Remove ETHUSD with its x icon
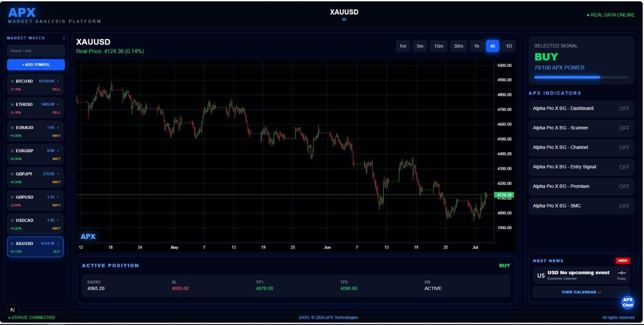 point(58,104)
